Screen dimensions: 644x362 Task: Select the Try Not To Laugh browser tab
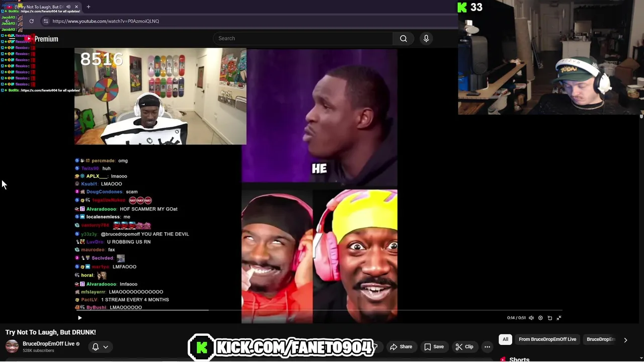coord(43,7)
